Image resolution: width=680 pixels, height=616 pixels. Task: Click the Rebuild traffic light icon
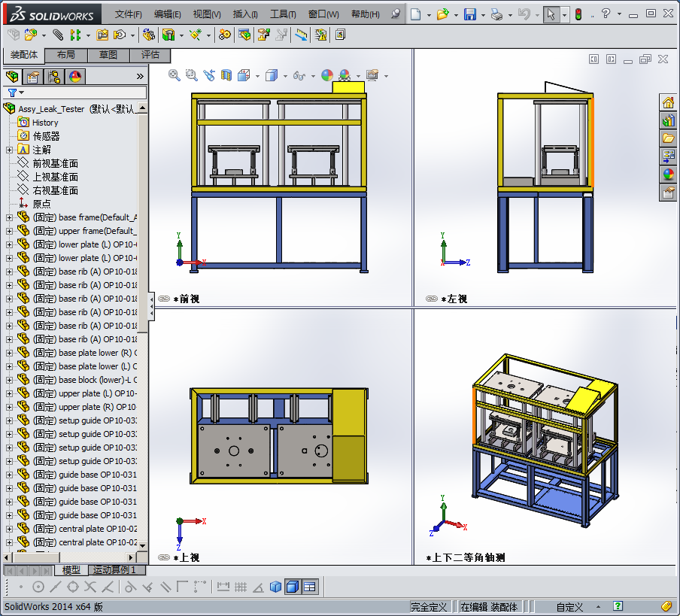578,14
